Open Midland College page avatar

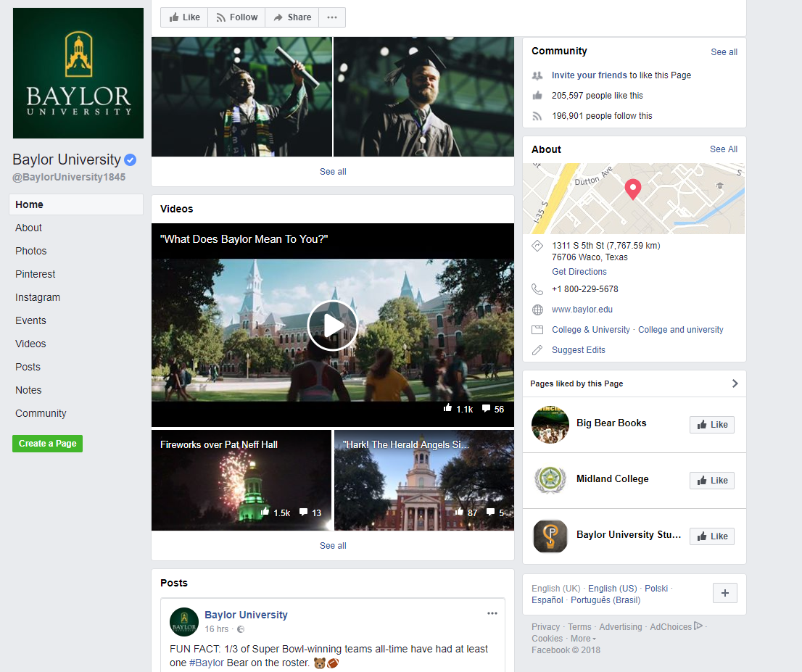[x=550, y=480]
